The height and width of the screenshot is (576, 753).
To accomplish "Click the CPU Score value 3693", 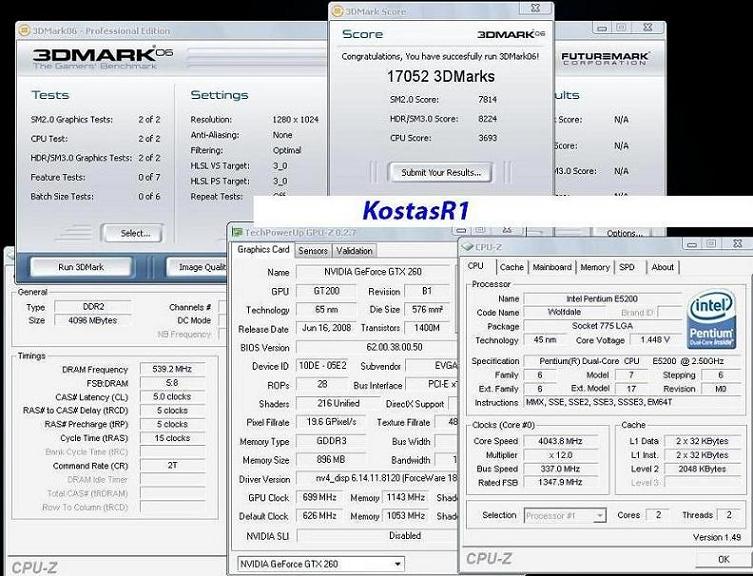I will click(487, 138).
